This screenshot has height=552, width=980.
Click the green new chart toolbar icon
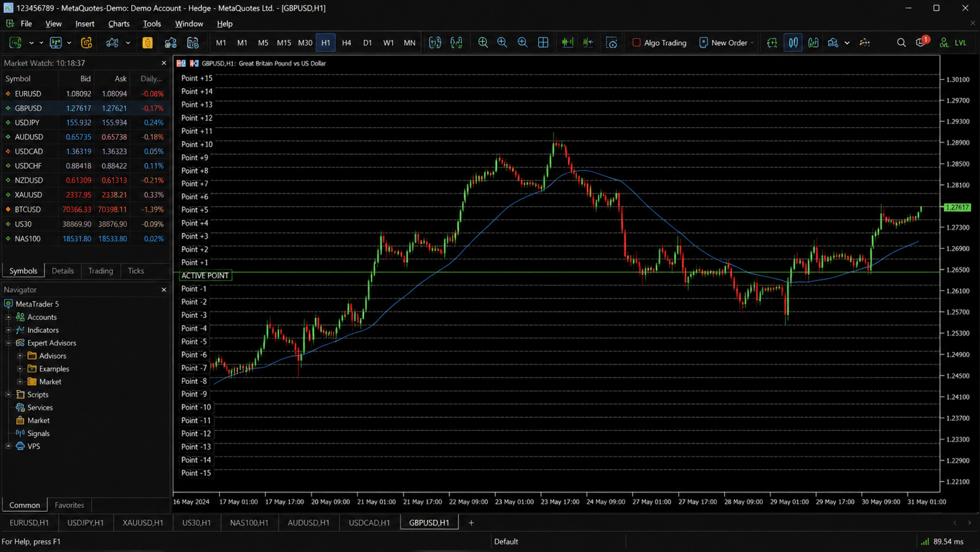(x=15, y=43)
